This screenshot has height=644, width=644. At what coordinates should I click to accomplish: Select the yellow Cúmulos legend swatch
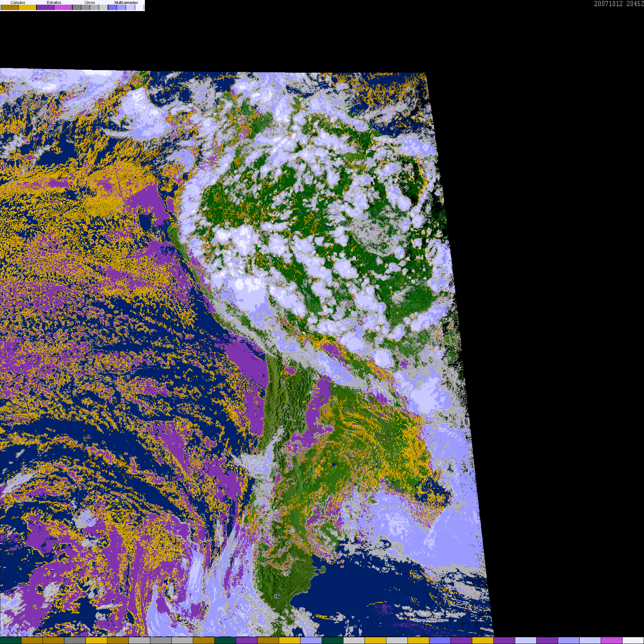click(28, 7)
